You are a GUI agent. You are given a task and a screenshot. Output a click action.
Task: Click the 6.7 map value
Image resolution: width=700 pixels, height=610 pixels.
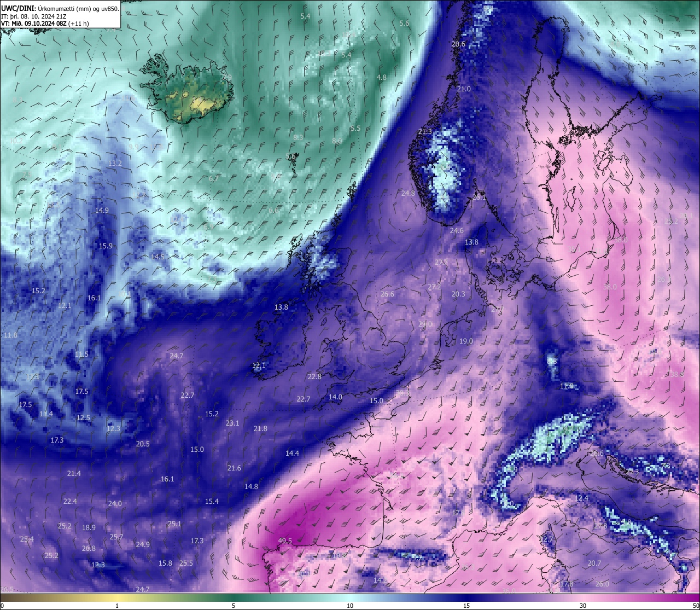pyautogui.click(x=214, y=178)
